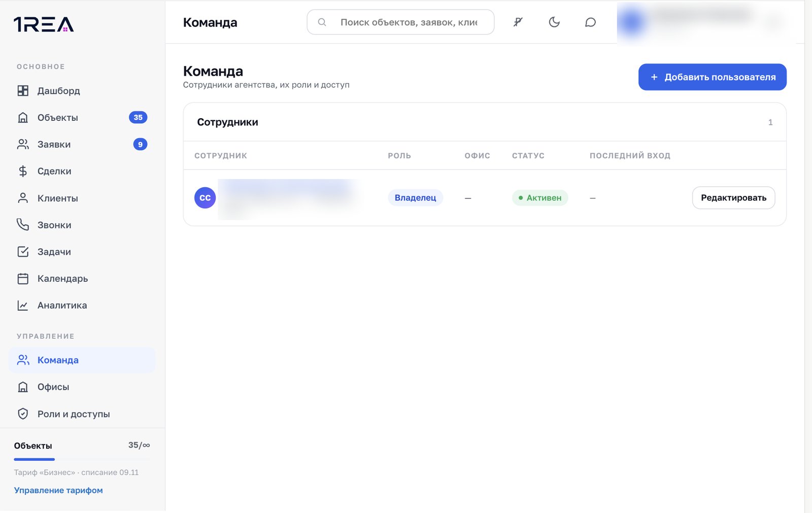Click the Звонки phone icon
Viewport: 812px width, 513px height.
coord(23,225)
